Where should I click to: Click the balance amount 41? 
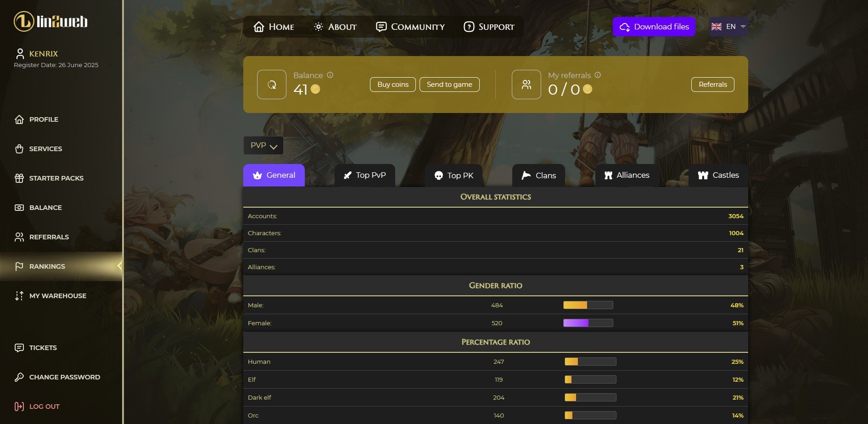point(300,89)
